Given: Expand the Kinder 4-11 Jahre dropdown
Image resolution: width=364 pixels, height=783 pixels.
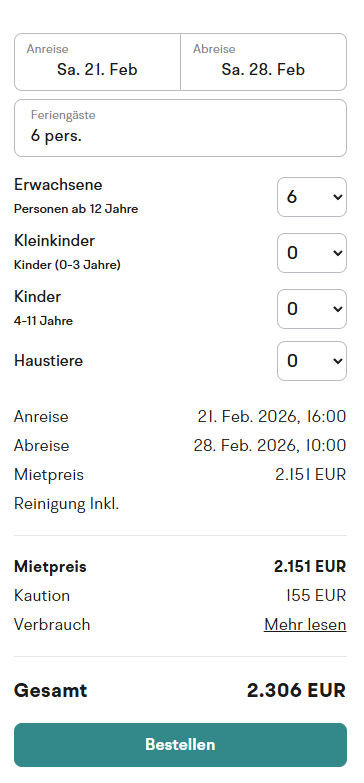Looking at the screenshot, I should (x=312, y=309).
